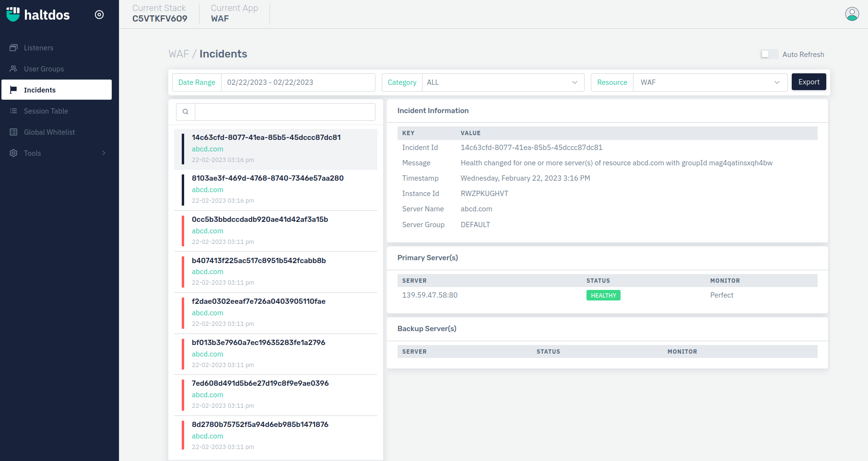Select incident 14c63cfd-8077-41ea-85b5-45dccc87dc81
868x461 pixels.
tap(276, 149)
